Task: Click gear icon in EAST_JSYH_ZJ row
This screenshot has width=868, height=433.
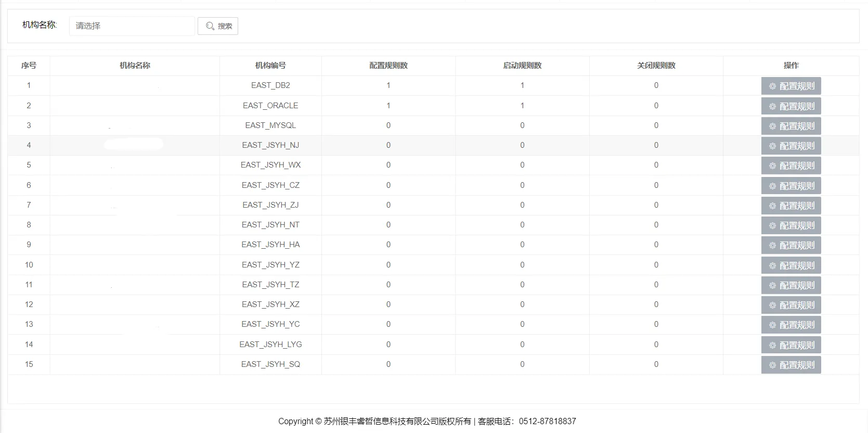Action: click(x=772, y=206)
